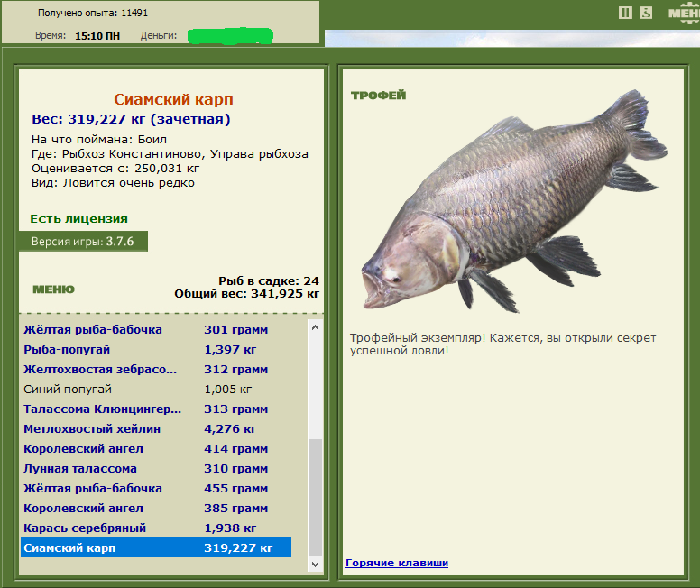Viewport: 700px width, 588px height.
Task: Open the gear-shaped МЕНЮ button at top right
Action: (x=684, y=13)
